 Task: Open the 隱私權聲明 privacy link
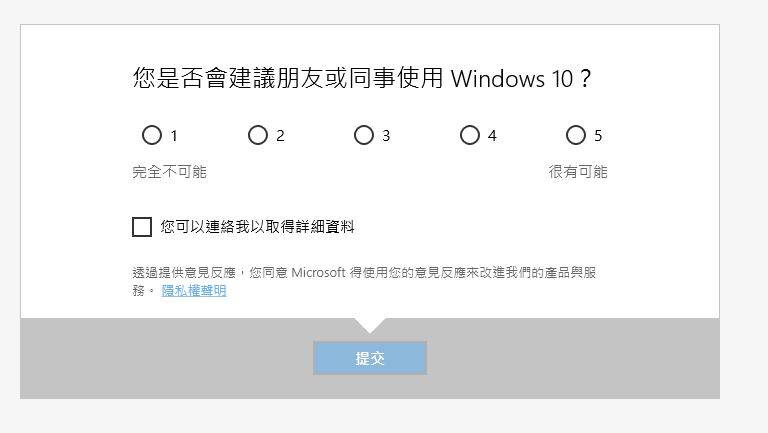click(x=194, y=291)
